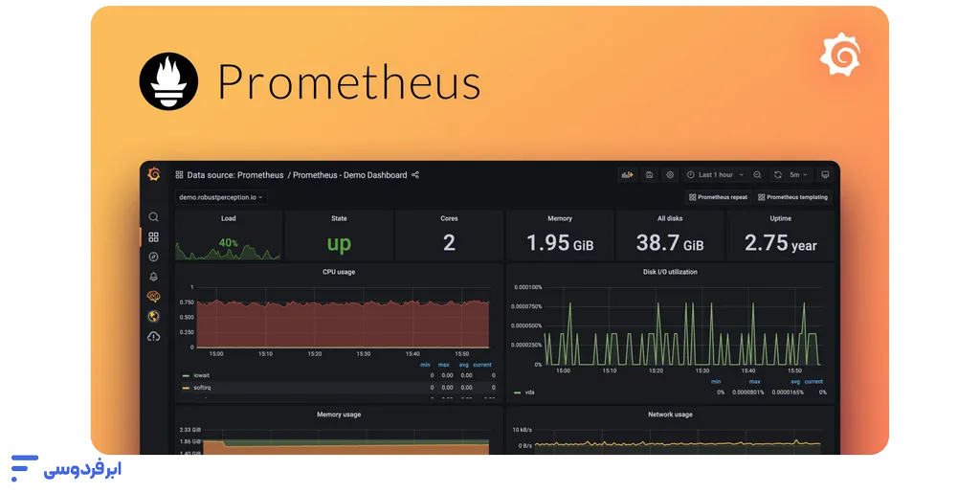This screenshot has width=980, height=493.
Task: Click the green up value in the State panel
Action: (339, 243)
